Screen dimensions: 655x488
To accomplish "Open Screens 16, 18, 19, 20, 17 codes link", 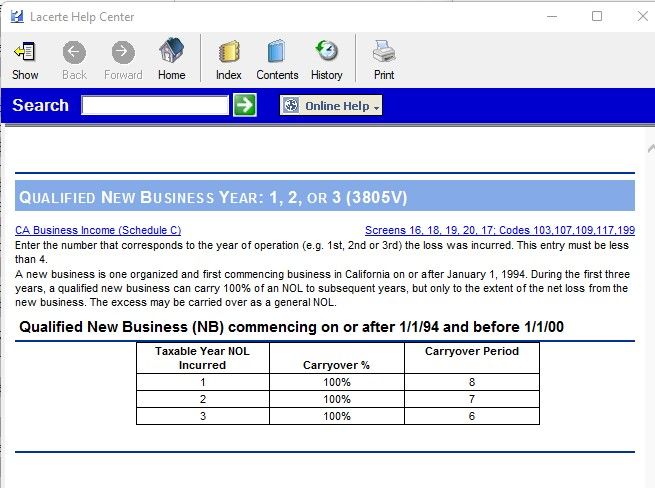I will [x=500, y=230].
